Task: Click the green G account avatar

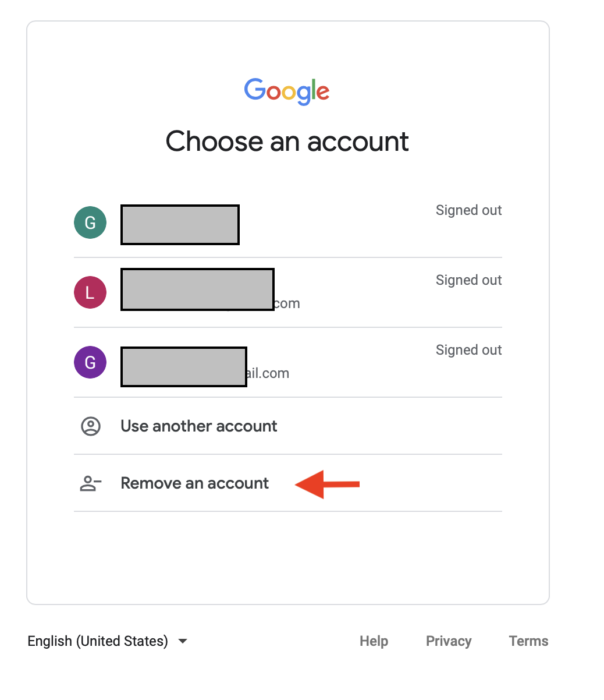Action: pyautogui.click(x=90, y=222)
